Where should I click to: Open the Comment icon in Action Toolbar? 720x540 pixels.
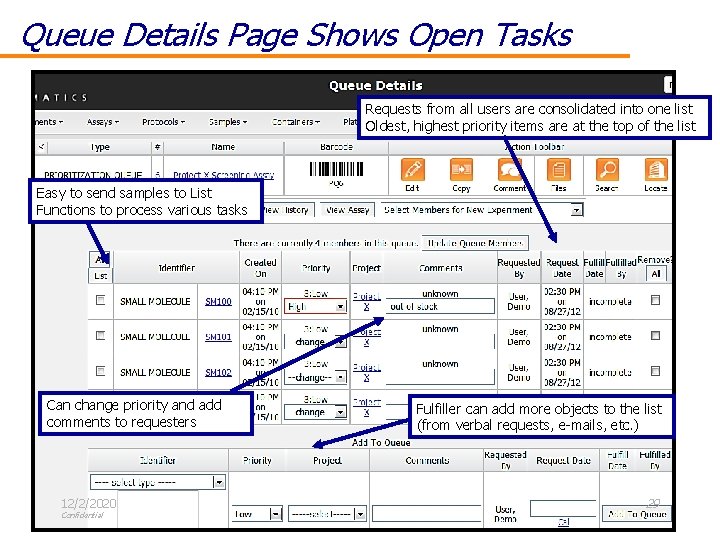[x=509, y=170]
